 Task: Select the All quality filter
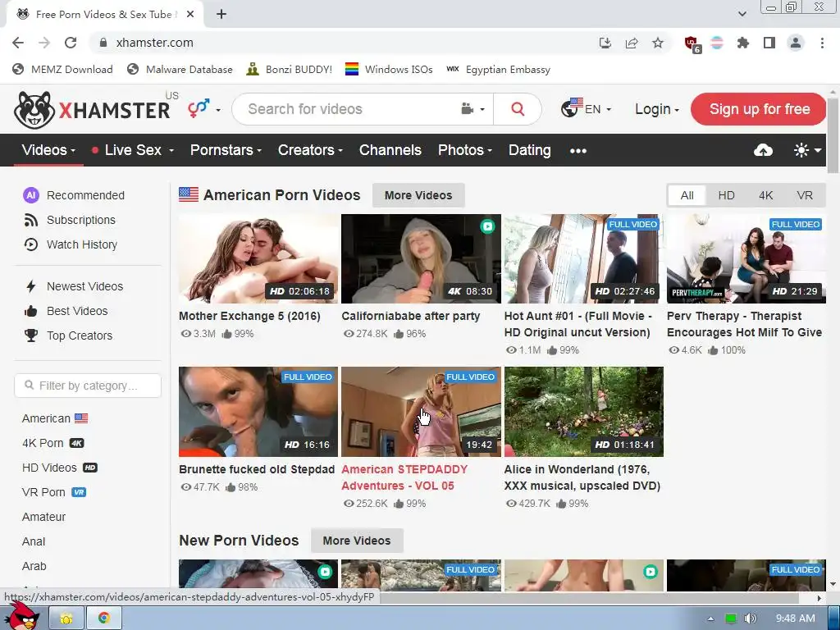point(687,195)
